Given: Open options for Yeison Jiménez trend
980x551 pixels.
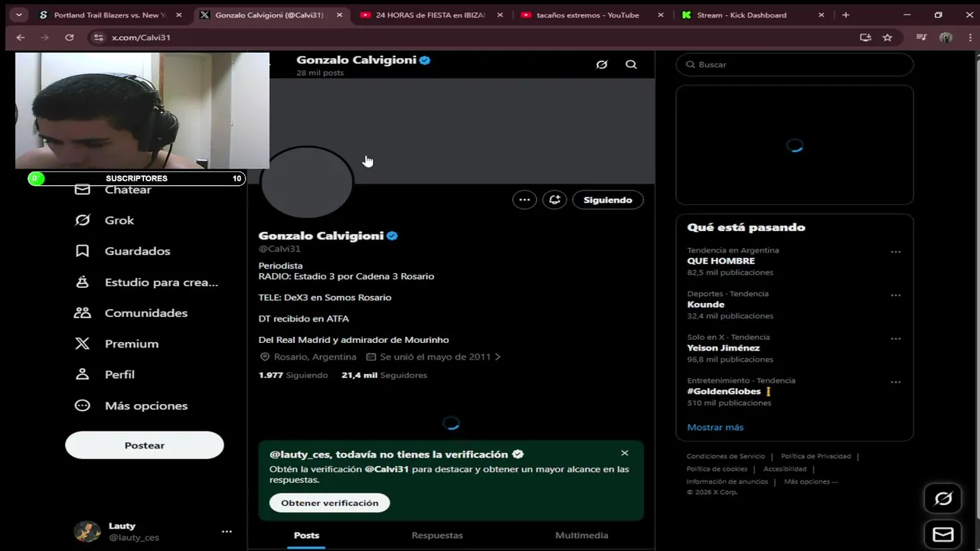Looking at the screenshot, I should pyautogui.click(x=896, y=339).
